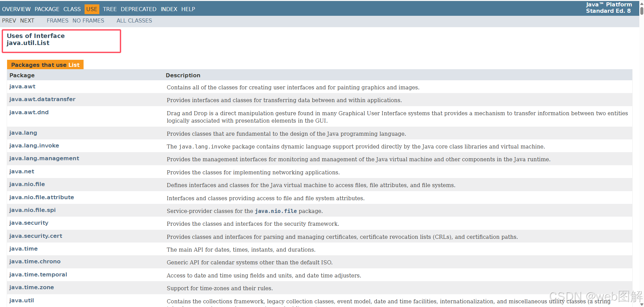
Task: Click 'Provides the classes for implementing networking applications'
Action: pyautogui.click(x=253, y=172)
